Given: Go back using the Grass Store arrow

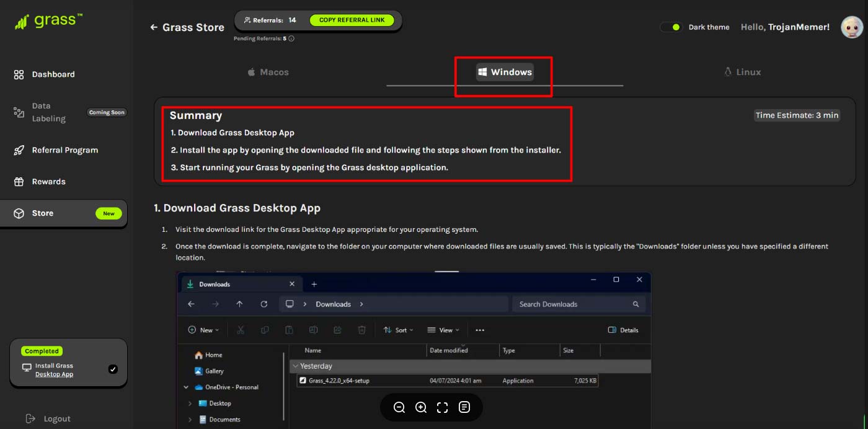Looking at the screenshot, I should (x=154, y=27).
